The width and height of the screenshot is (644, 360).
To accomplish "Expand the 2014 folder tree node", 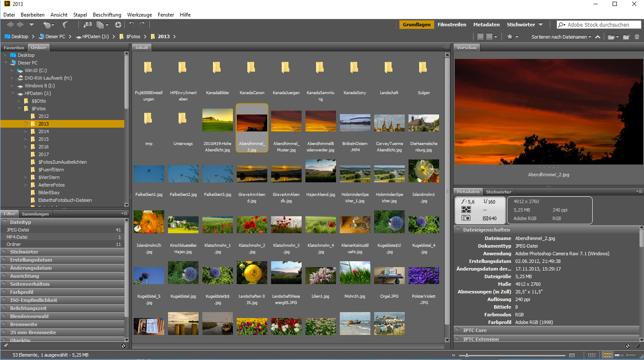I will click(26, 131).
